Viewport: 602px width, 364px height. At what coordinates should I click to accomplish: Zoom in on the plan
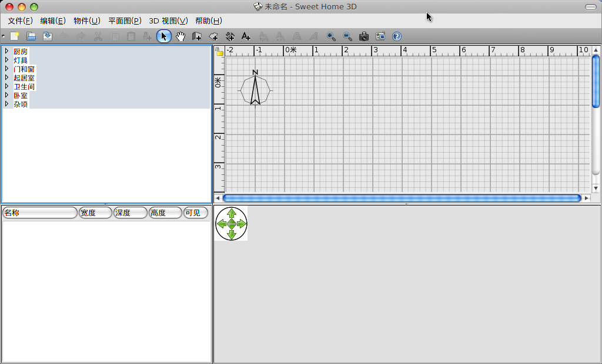click(331, 36)
